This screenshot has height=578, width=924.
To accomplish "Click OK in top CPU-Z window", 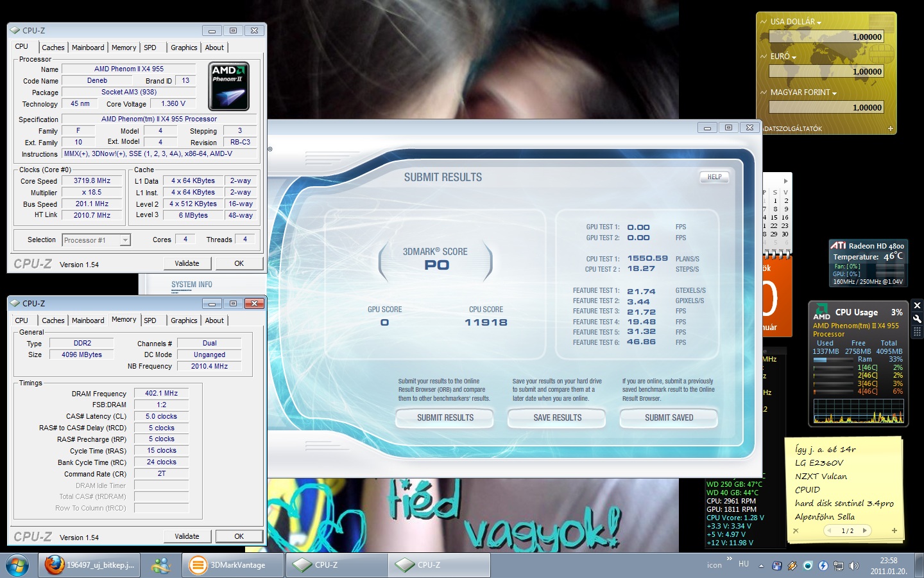I will (x=239, y=263).
